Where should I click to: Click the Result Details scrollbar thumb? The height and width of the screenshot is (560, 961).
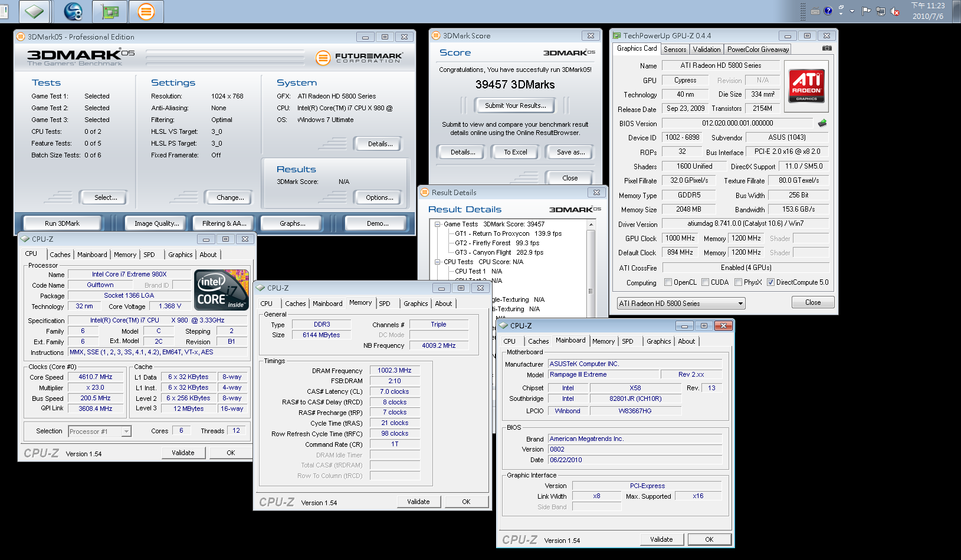click(591, 291)
